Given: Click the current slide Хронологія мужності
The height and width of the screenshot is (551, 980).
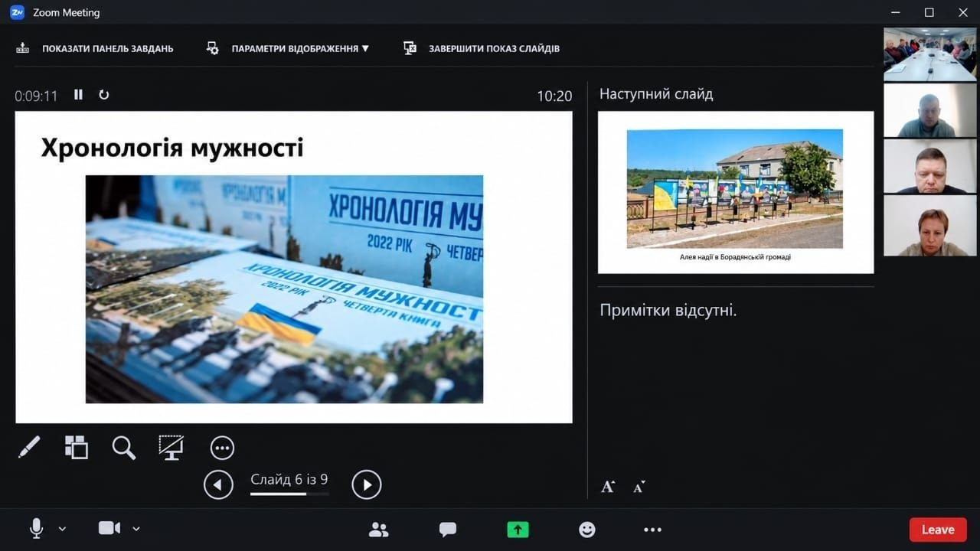Looking at the screenshot, I should point(294,267).
